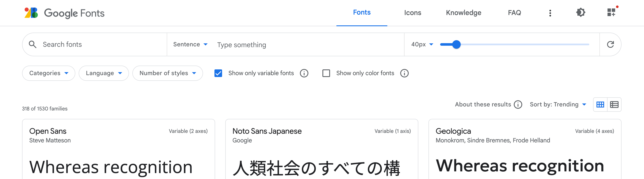The height and width of the screenshot is (179, 644).
Task: Open the FAQ tab
Action: (514, 13)
